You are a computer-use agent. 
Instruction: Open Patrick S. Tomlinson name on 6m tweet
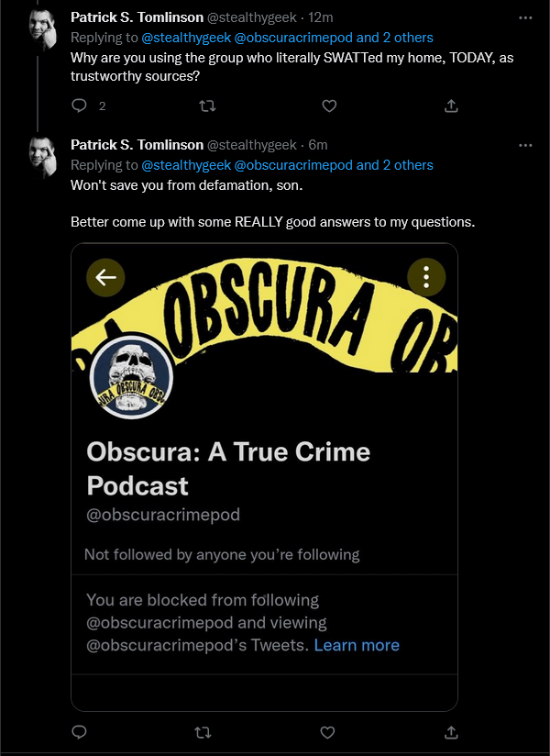tap(137, 145)
